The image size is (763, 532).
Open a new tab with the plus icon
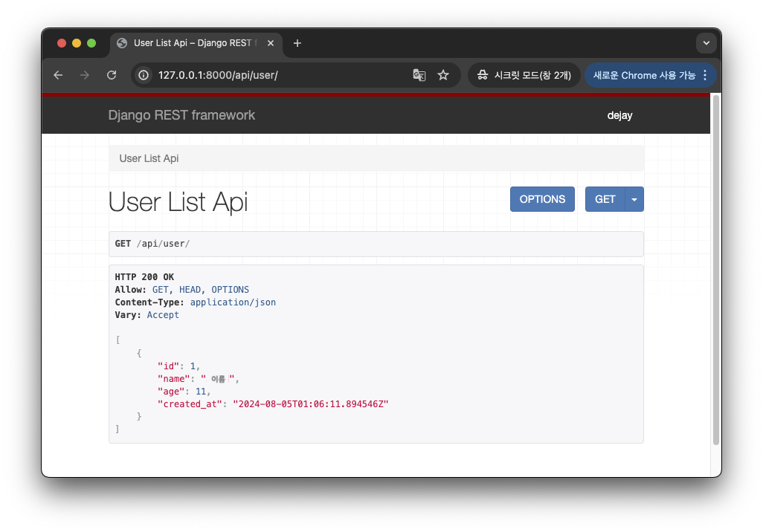[297, 43]
